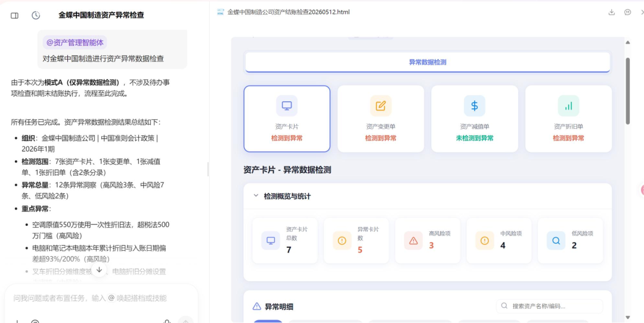Click the report's vertical scrollbar thumb

(x=627, y=91)
